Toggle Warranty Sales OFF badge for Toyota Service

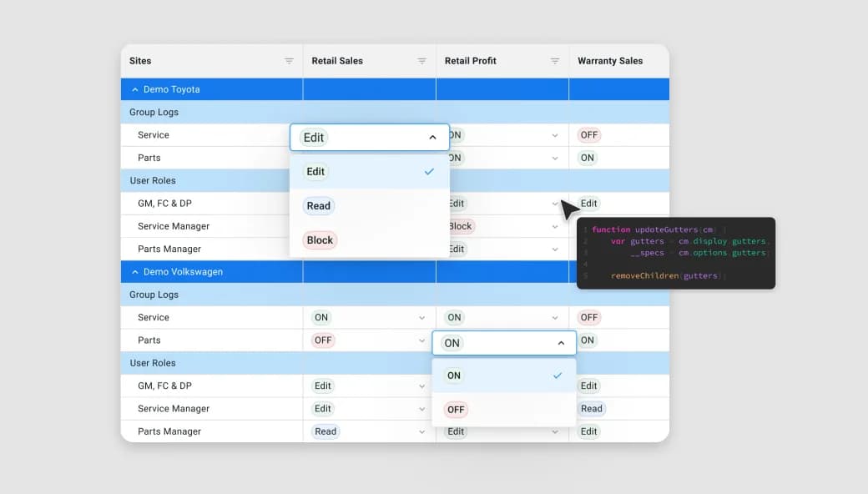[589, 135]
